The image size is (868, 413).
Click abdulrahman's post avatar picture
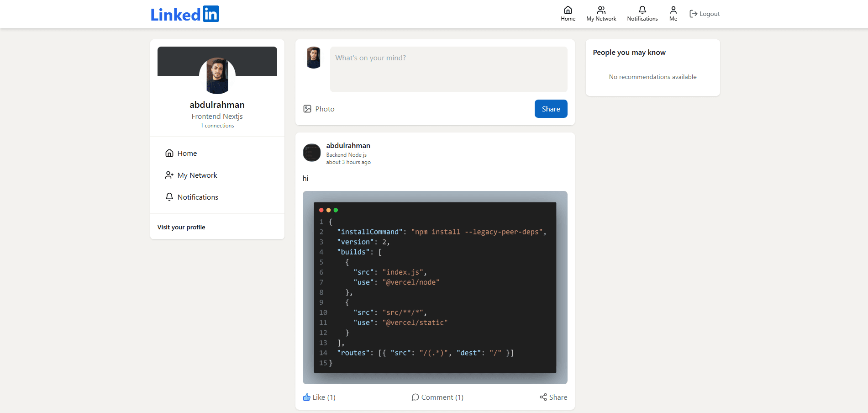311,153
